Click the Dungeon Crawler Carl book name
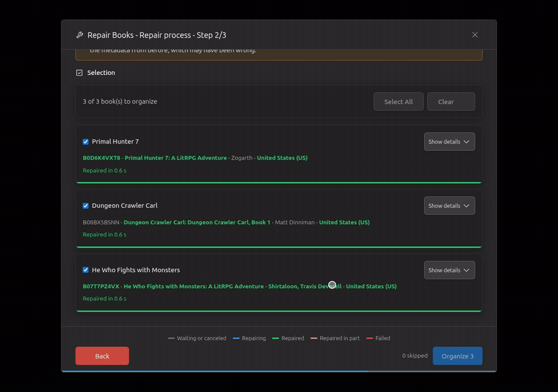Viewport: 558px width, 392px height. (x=124, y=206)
